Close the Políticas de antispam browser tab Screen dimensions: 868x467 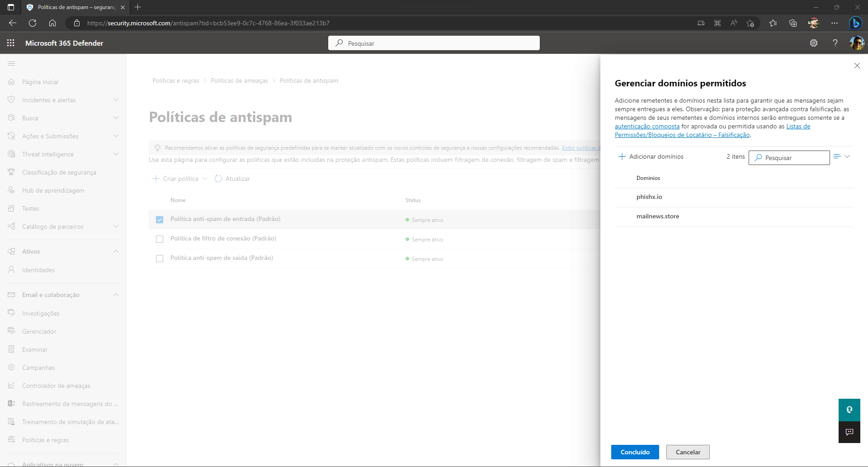123,7
